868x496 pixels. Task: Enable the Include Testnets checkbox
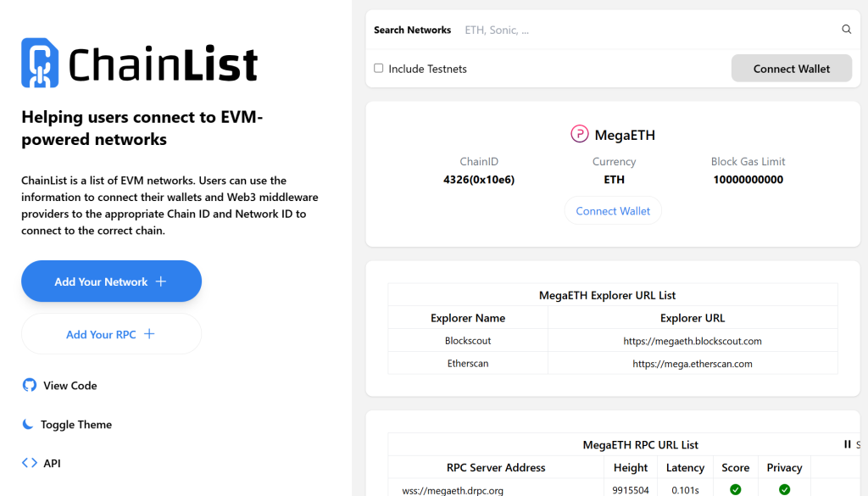pos(379,69)
